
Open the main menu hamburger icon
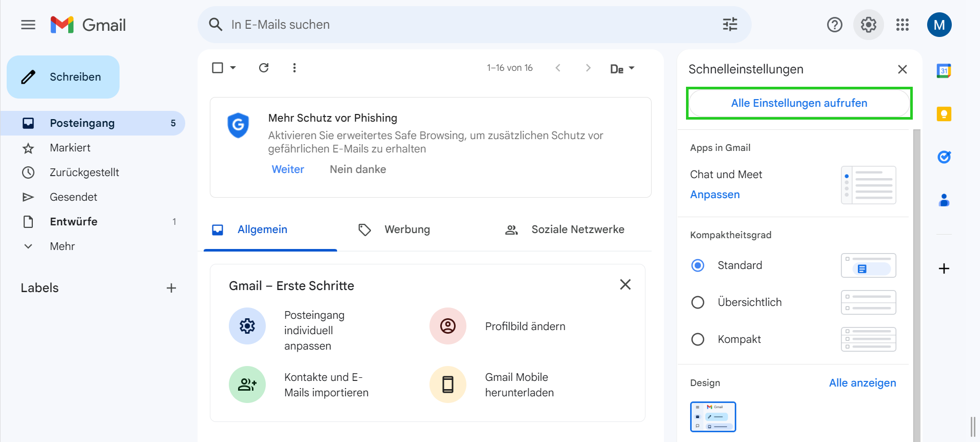coord(28,25)
